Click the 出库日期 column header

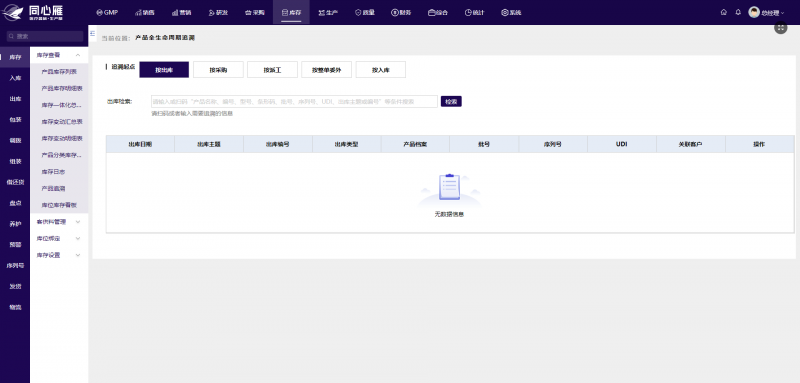140,144
